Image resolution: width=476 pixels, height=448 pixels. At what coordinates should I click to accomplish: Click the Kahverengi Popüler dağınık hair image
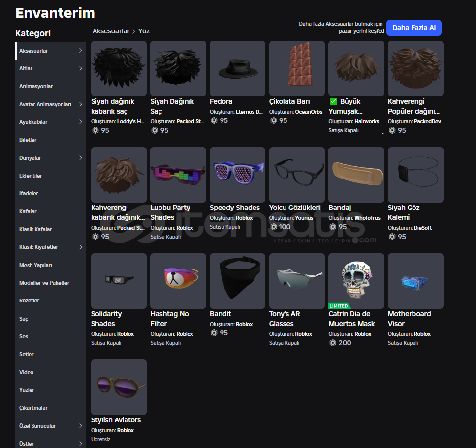click(x=415, y=68)
